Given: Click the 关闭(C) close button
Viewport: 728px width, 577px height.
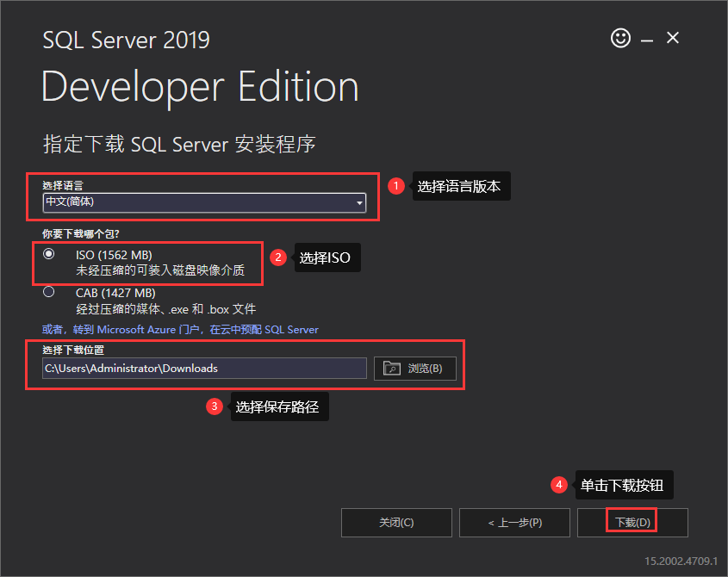Looking at the screenshot, I should (396, 523).
